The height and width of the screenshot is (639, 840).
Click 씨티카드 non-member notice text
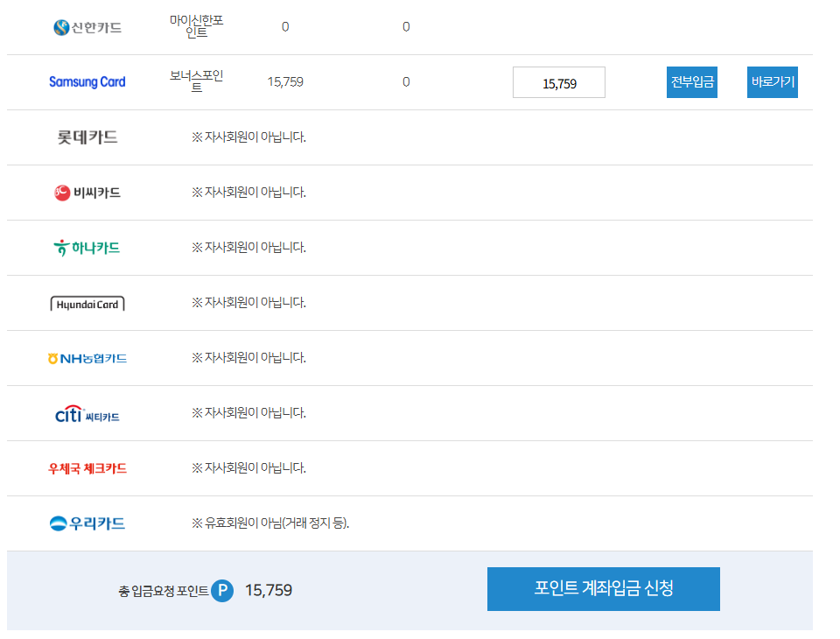(x=248, y=413)
